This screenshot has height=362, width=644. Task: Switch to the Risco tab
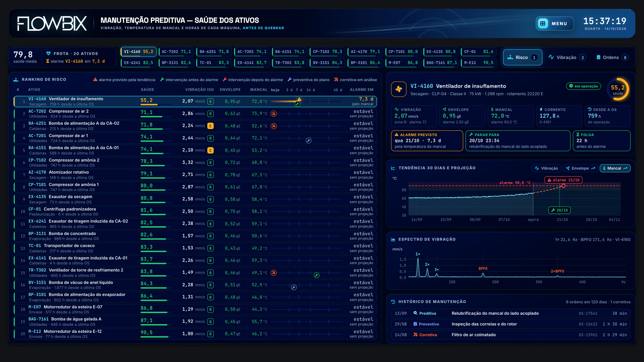tap(522, 57)
